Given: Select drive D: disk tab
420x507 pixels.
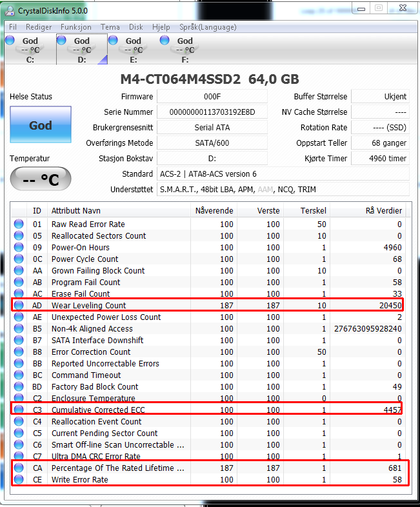Looking at the screenshot, I should [x=82, y=50].
